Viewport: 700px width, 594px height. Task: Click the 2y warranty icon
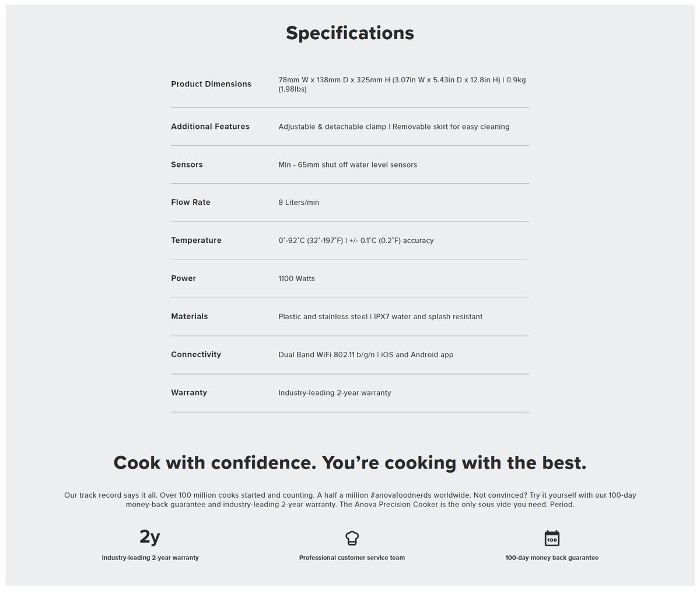point(149,536)
